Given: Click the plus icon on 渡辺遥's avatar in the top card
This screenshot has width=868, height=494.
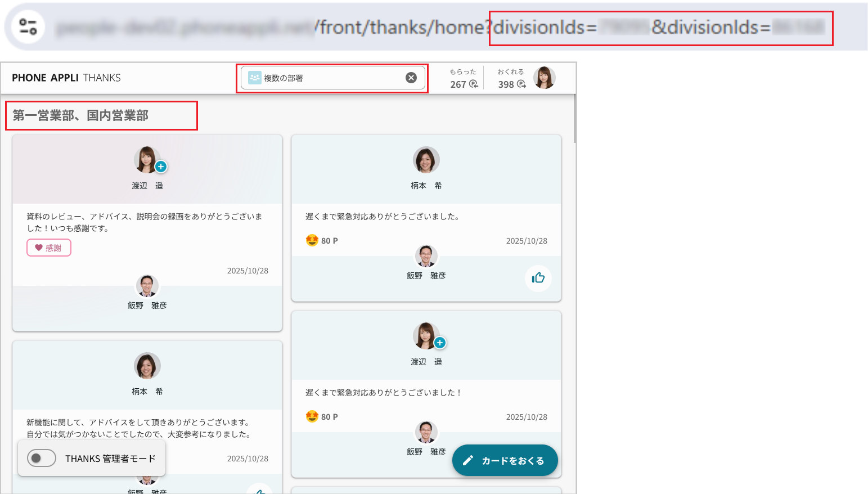Looking at the screenshot, I should tap(161, 167).
